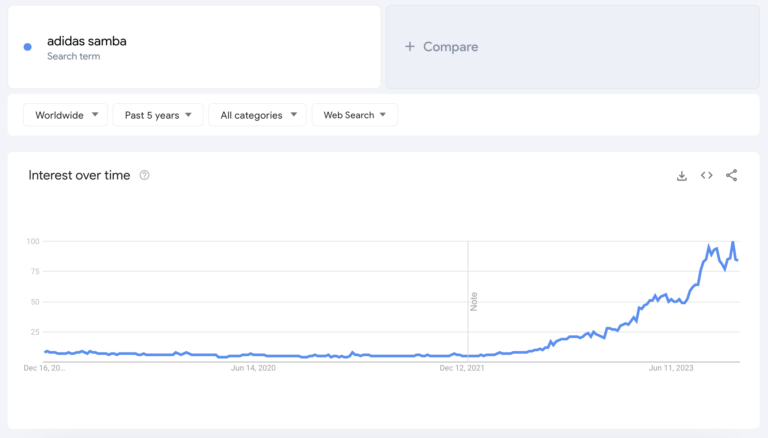Click the blue dot beside adidas samba
Image resolution: width=768 pixels, height=438 pixels.
pyautogui.click(x=28, y=47)
